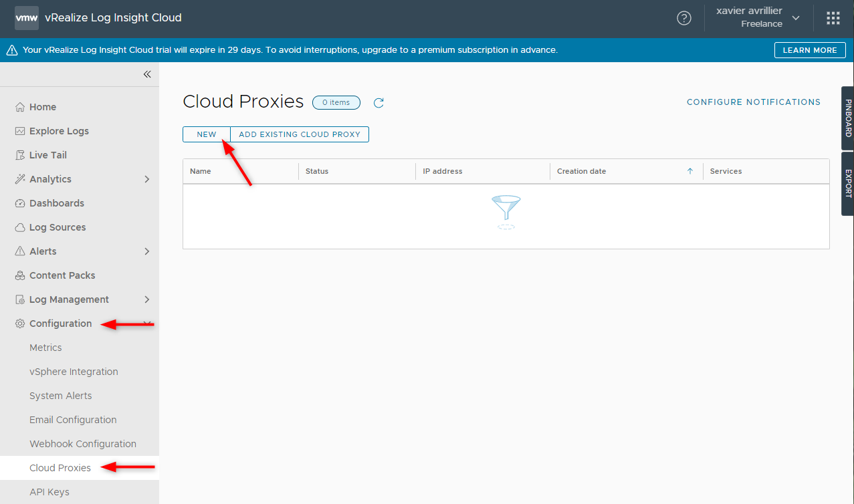Click the Configuration gear icon
Screen dimensions: 854x504
[x=20, y=324]
